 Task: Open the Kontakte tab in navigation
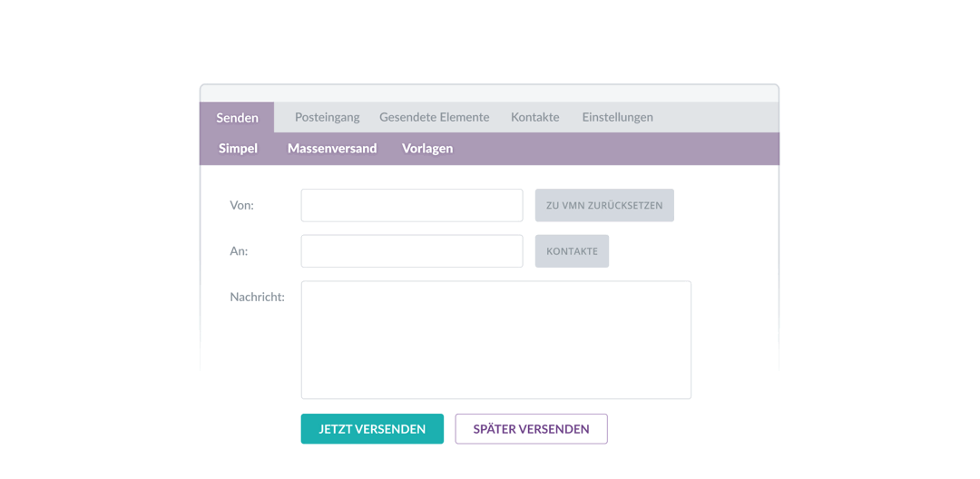[x=534, y=117]
